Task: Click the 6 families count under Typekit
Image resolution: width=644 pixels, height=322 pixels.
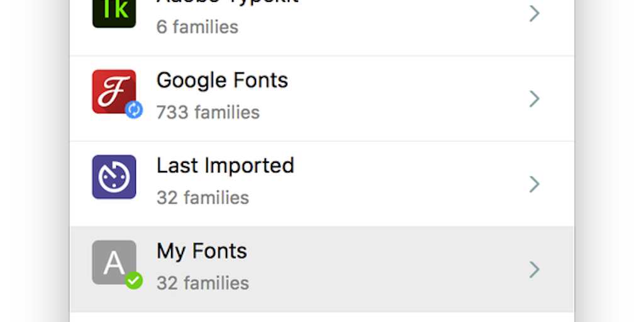Action: [x=197, y=27]
